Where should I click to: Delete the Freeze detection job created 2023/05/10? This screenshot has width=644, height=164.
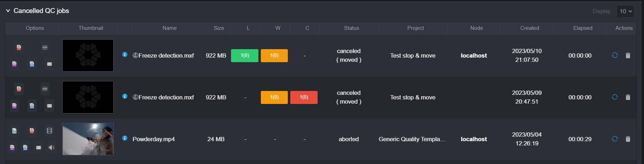628,55
